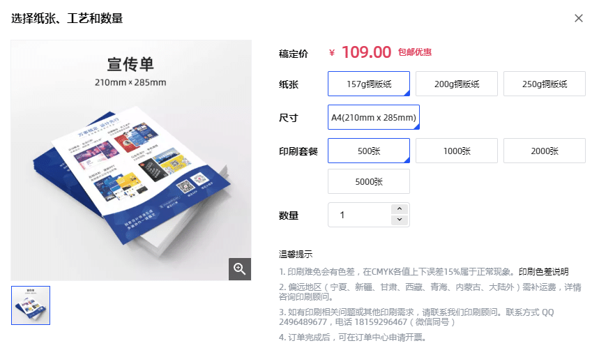The image size is (599, 364).
Task: Choose the 500张 print package
Action: 369,151
